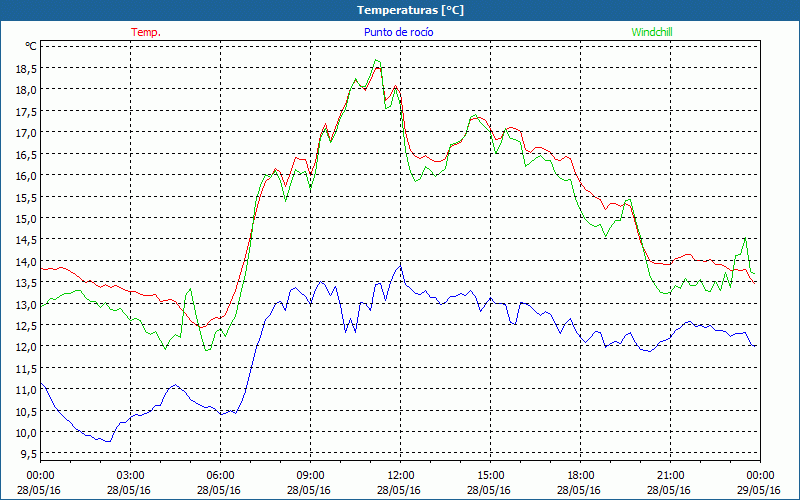Select the green Windchill legend label
Viewport: 800px width, 500px height.
652,32
